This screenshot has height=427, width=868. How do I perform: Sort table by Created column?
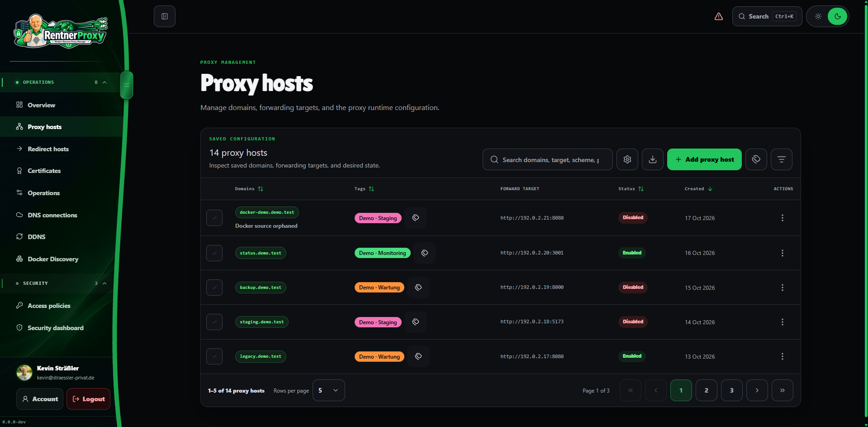(698, 189)
